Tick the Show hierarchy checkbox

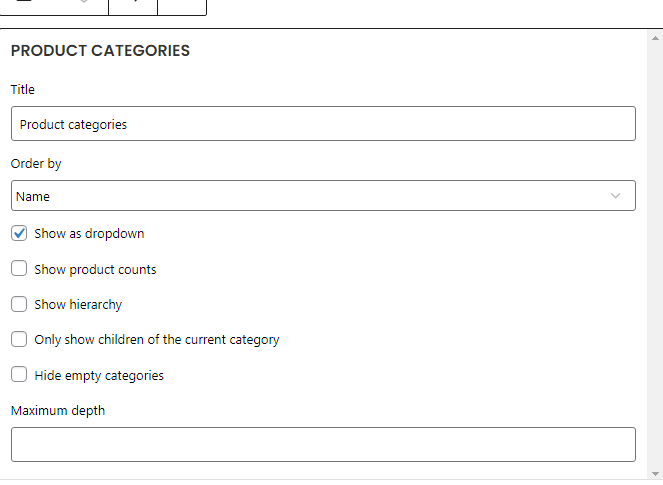(19, 304)
